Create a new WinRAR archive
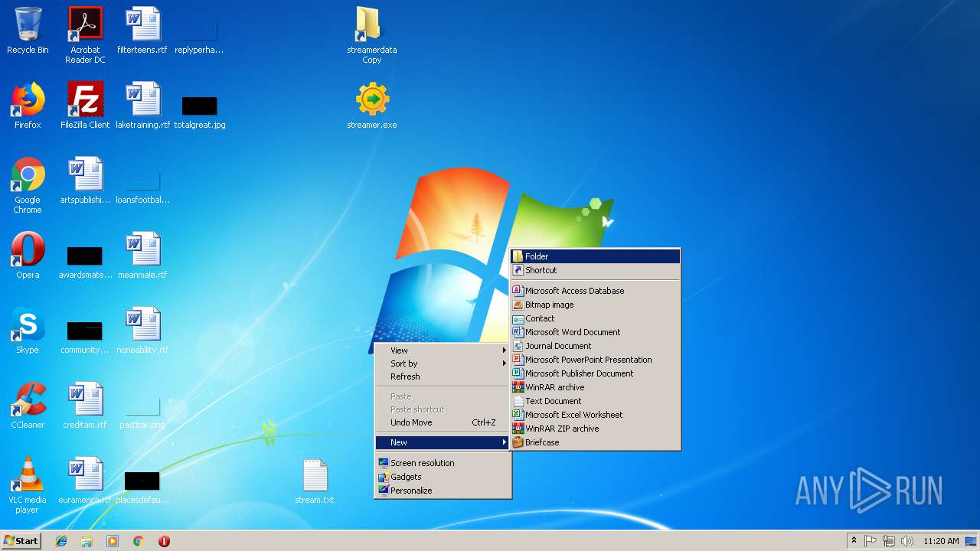This screenshot has width=980, height=551. (596, 387)
